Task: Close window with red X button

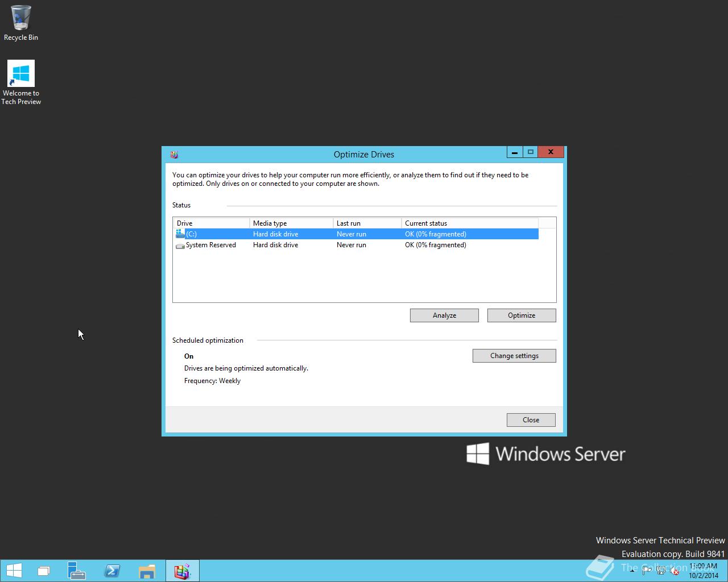Action: tap(551, 152)
